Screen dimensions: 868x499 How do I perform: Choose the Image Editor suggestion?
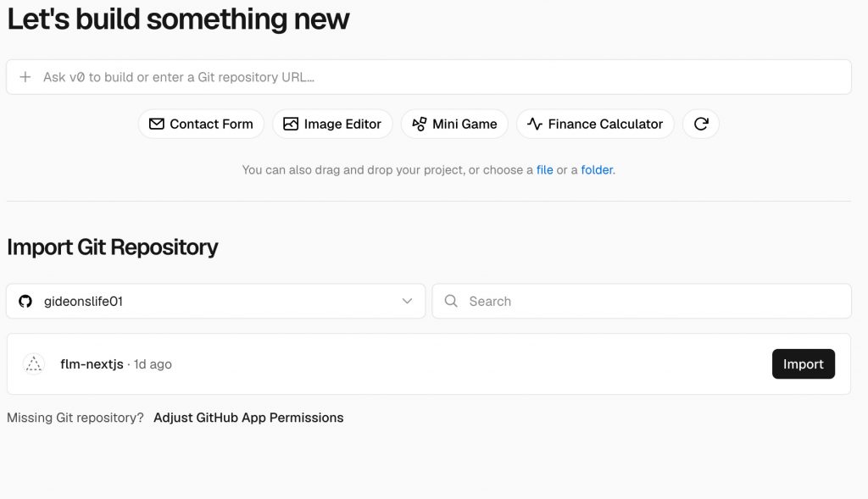(x=332, y=124)
